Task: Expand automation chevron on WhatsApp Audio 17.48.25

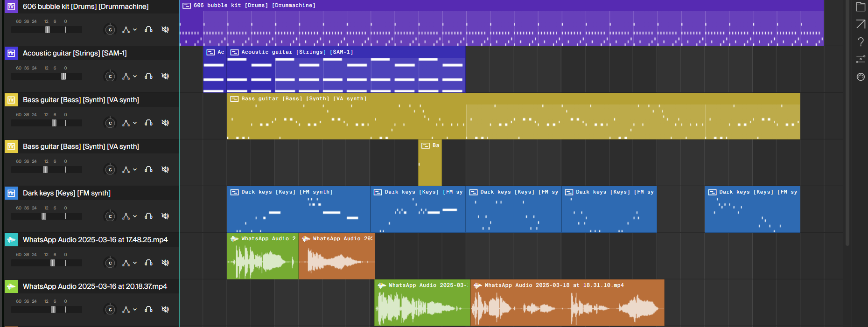Action: click(x=135, y=263)
